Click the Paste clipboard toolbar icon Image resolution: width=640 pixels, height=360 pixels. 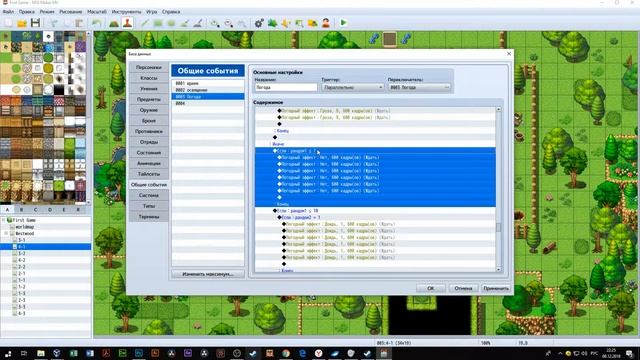point(80,23)
